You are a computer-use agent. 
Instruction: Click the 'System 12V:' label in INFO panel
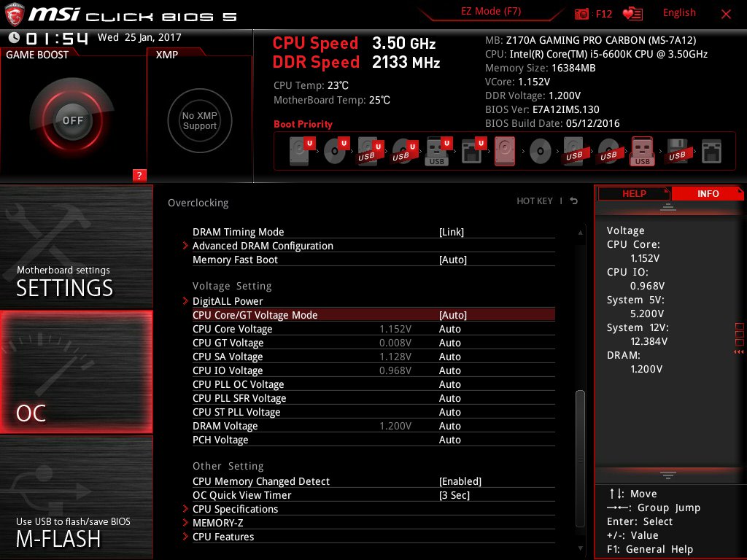pyautogui.click(x=638, y=327)
